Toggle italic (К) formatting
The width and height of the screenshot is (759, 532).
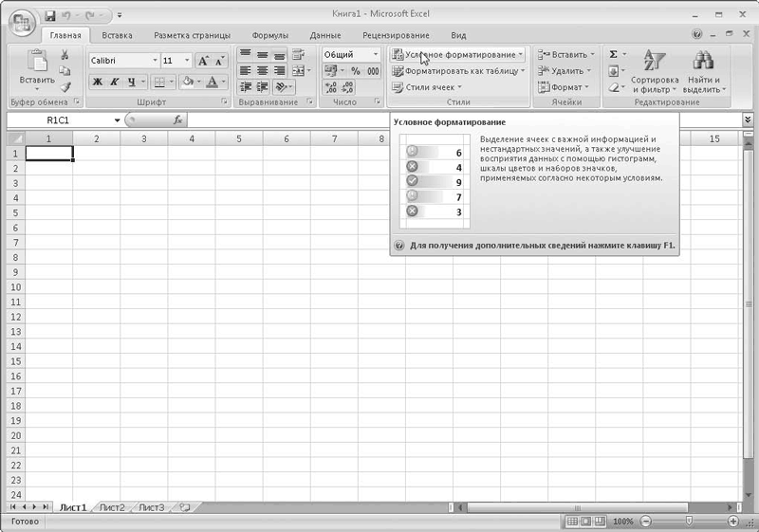[x=113, y=83]
